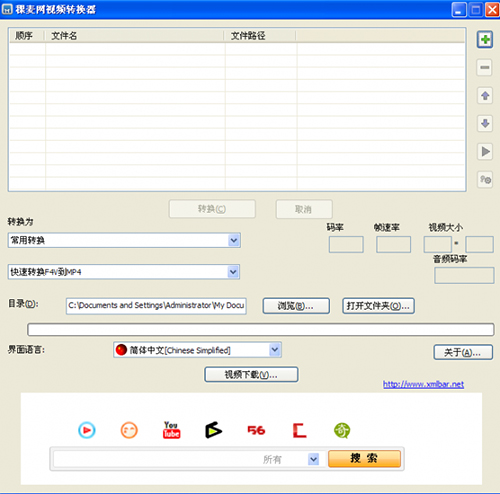Select the black and green arrow site icon
This screenshot has width=500, height=494.
(x=213, y=430)
